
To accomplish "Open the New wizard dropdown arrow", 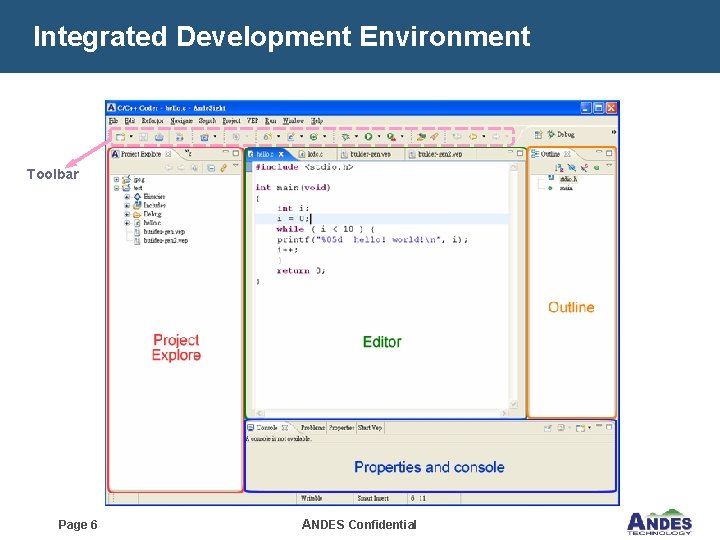I will pyautogui.click(x=131, y=137).
